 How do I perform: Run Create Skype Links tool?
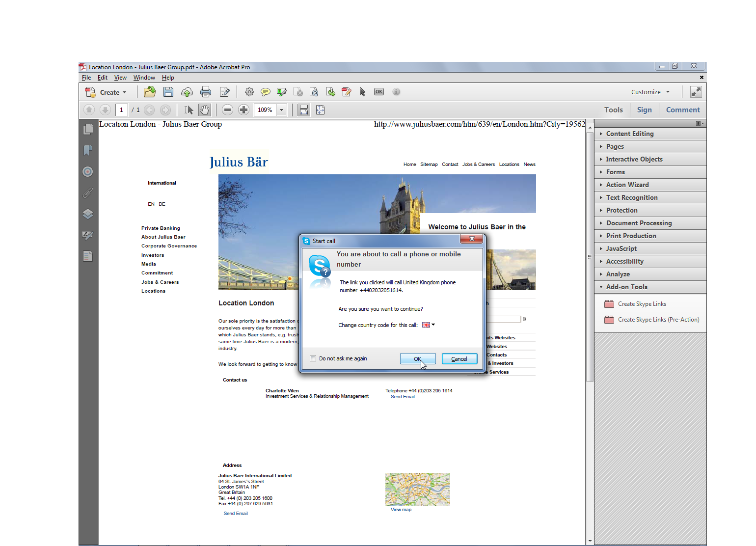[635, 304]
